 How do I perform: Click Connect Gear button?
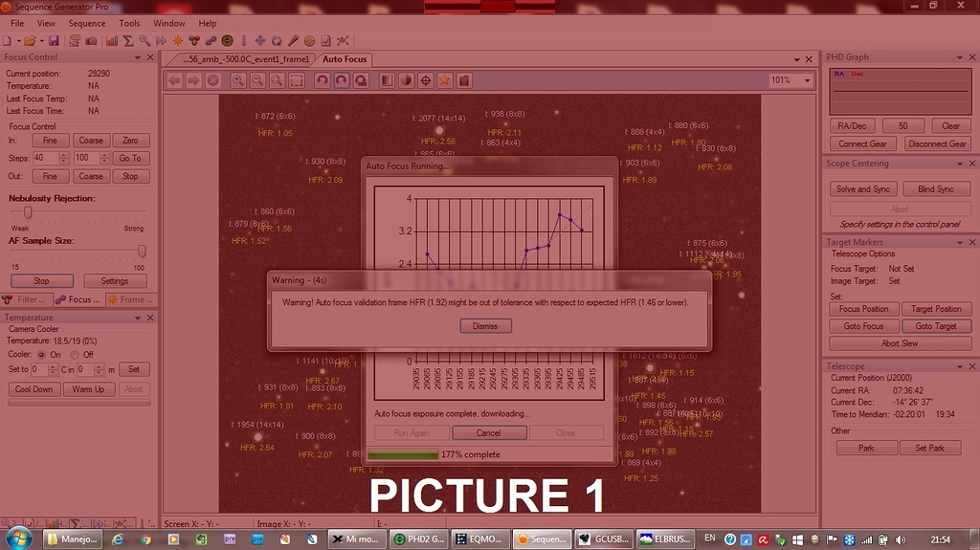862,143
